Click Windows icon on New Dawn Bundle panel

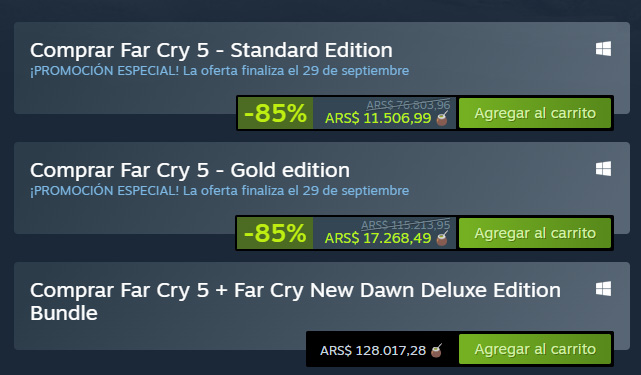603,289
